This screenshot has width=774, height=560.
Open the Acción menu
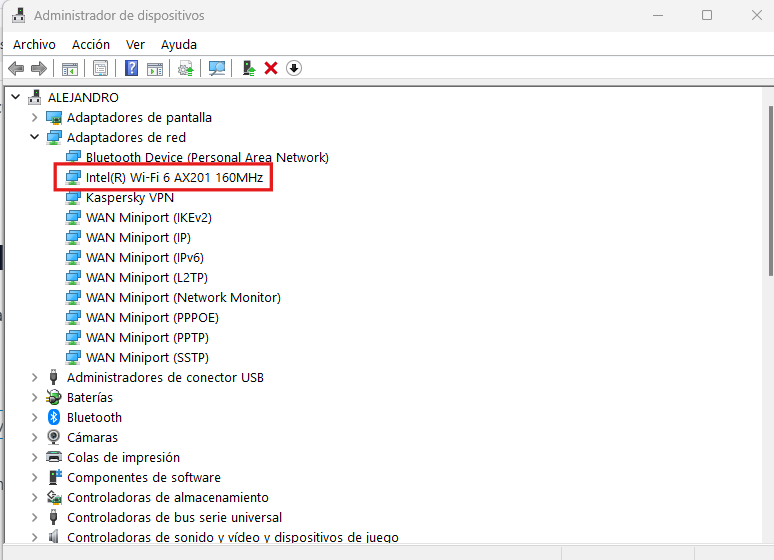tap(91, 44)
